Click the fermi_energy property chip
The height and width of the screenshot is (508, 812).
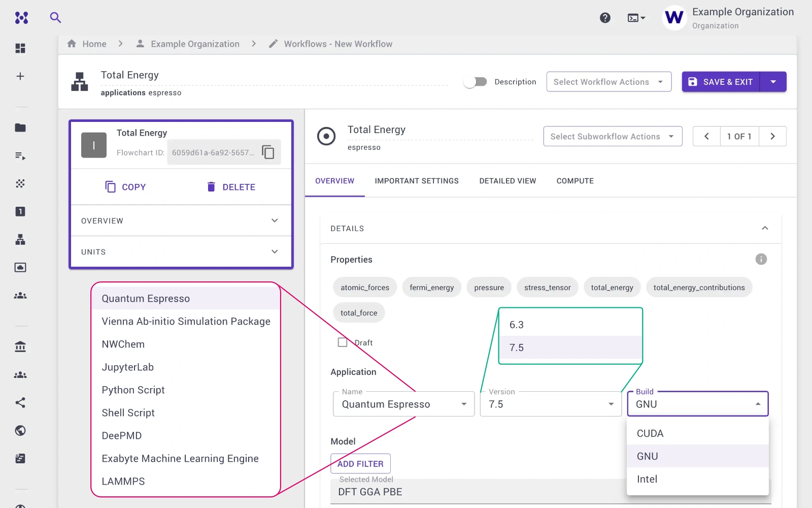[432, 288]
